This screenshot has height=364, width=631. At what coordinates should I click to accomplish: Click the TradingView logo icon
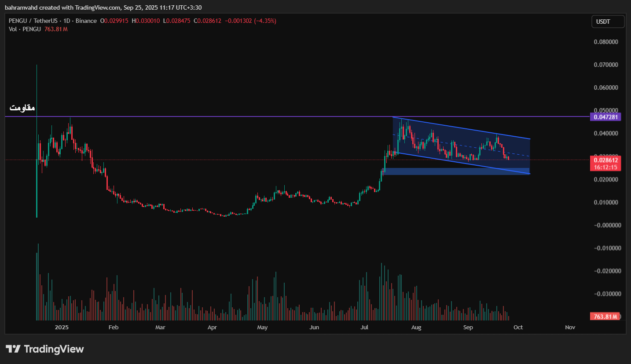pos(13,349)
